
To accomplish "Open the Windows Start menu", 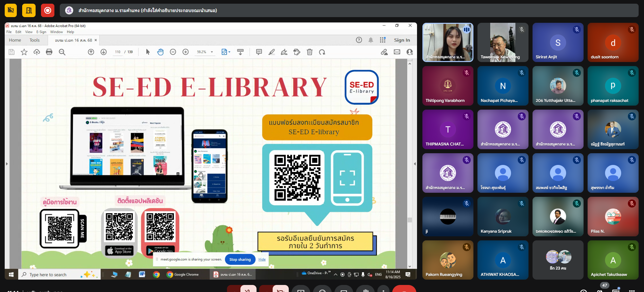I will (x=11, y=275).
